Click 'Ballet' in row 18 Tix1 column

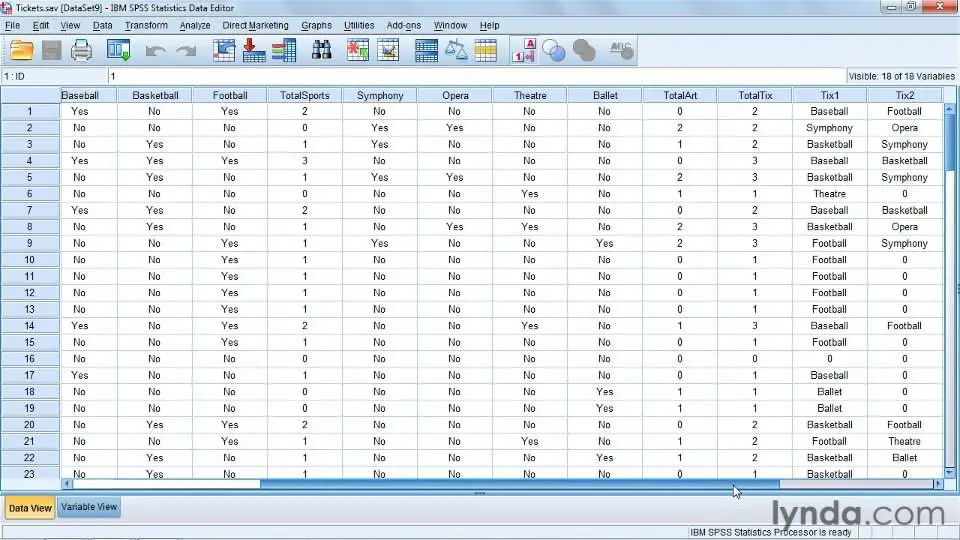point(830,392)
